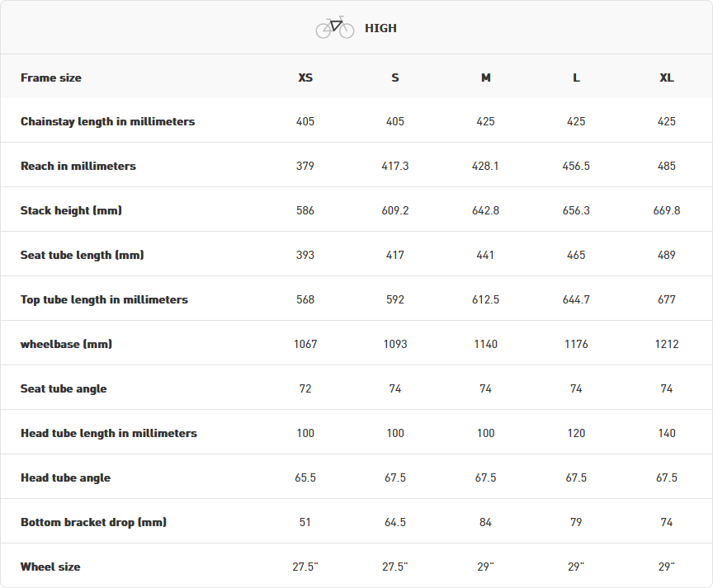Select the Wheel size row label
The width and height of the screenshot is (713, 588).
(x=50, y=567)
